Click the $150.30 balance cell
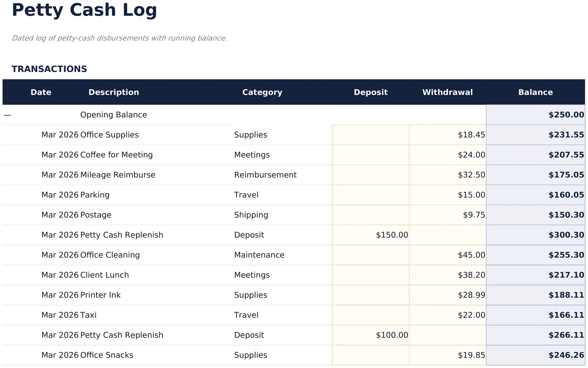 [536, 215]
